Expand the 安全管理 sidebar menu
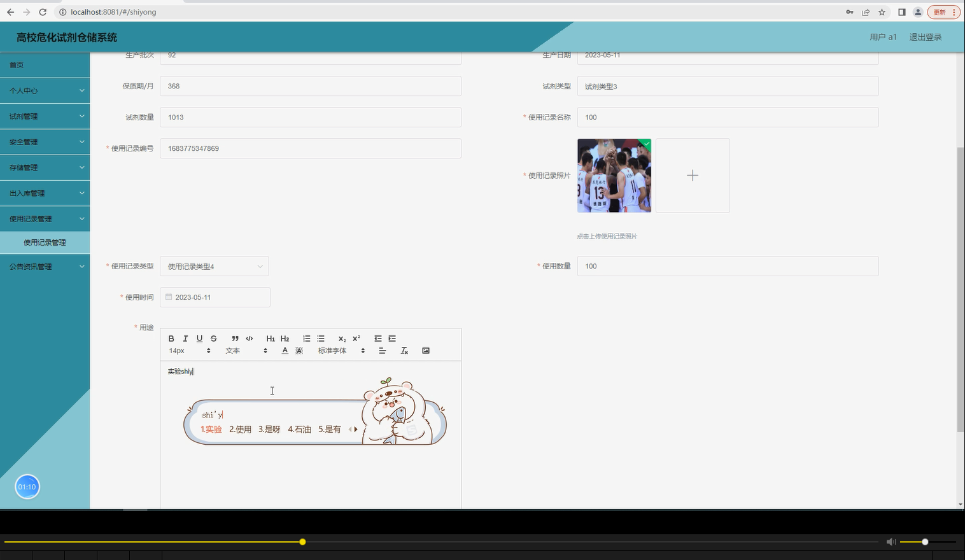 point(45,141)
